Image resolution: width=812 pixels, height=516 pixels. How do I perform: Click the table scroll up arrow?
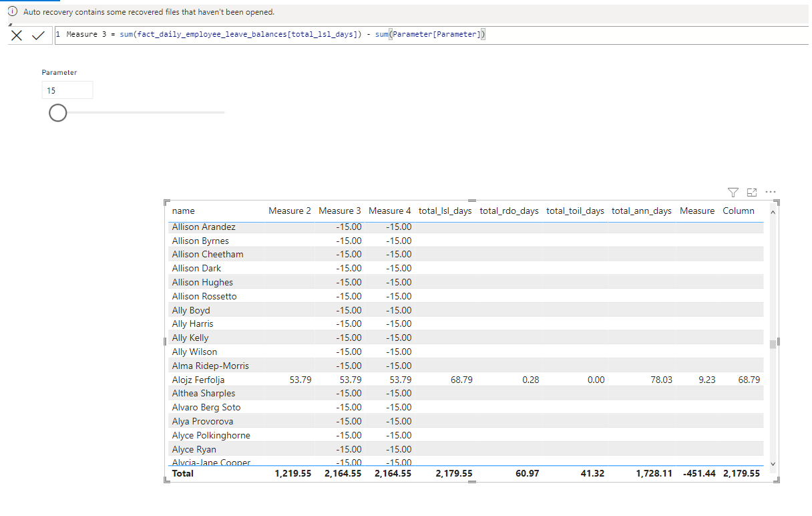pyautogui.click(x=773, y=212)
